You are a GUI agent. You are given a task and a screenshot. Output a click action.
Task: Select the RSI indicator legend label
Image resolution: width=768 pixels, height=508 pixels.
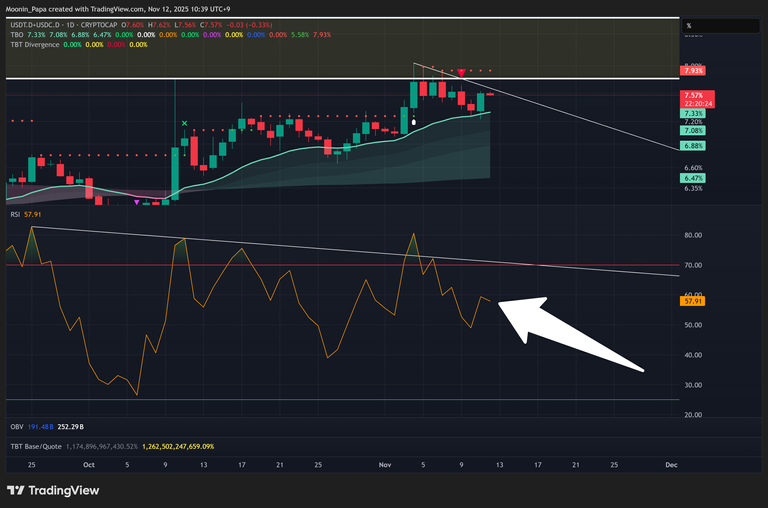(16, 215)
